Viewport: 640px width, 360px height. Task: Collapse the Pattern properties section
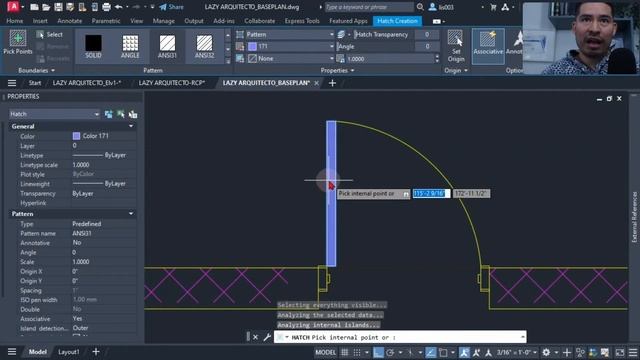[x=131, y=214]
